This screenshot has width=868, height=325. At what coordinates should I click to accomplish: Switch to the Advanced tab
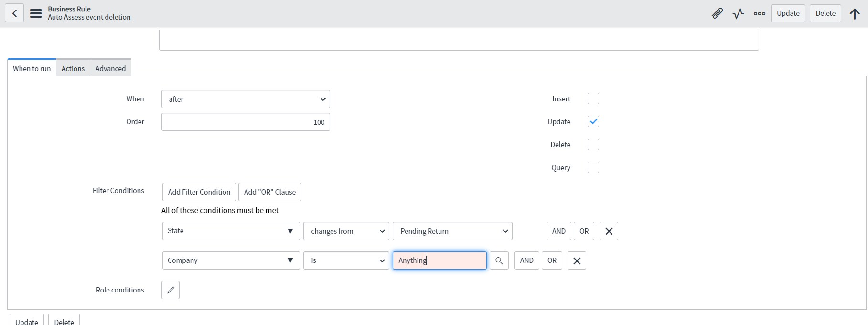pos(110,68)
